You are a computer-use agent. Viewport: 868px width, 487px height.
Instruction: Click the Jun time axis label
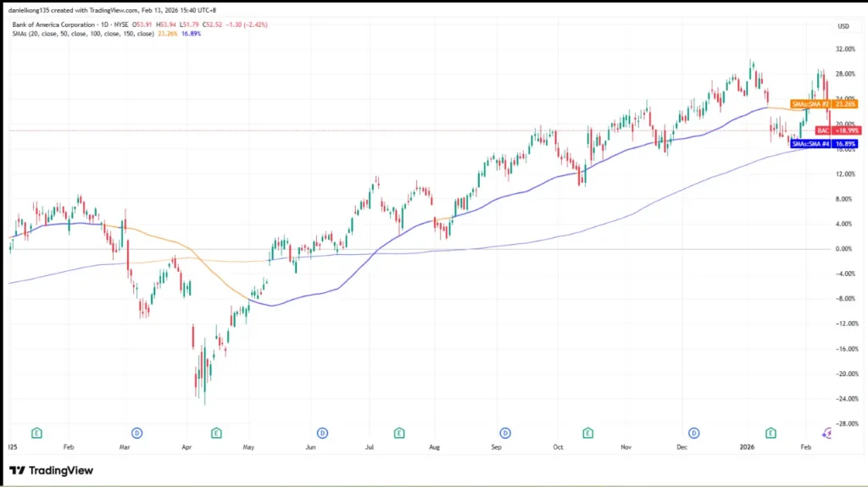point(310,447)
